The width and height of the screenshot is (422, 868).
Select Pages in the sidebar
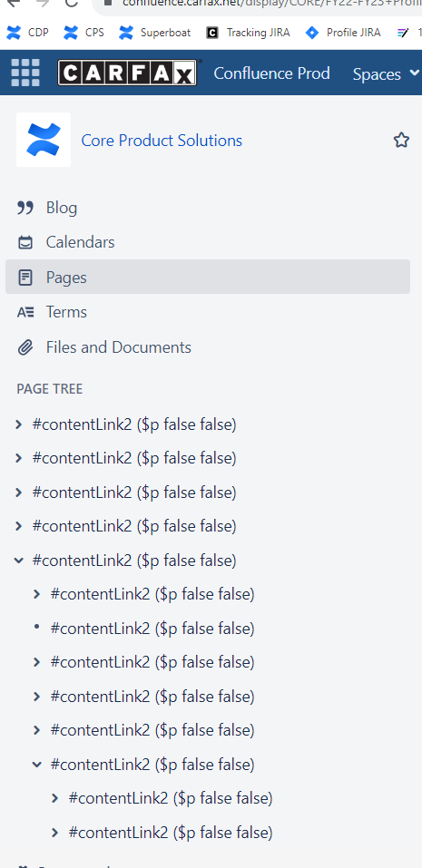[x=208, y=277]
